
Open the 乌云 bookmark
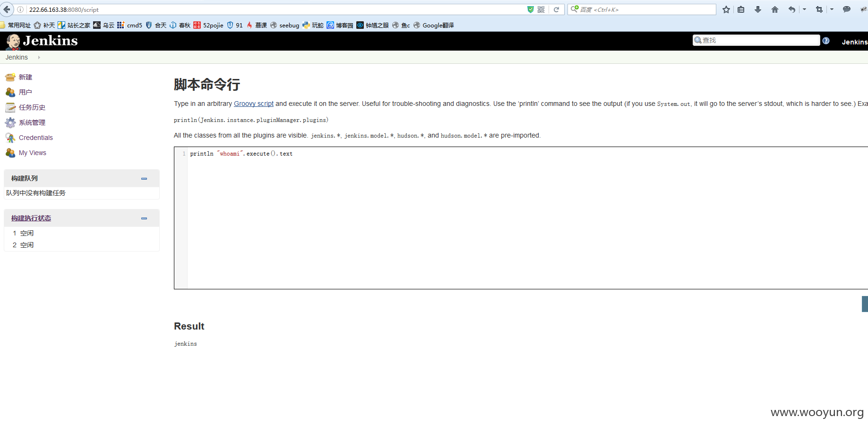(x=104, y=25)
